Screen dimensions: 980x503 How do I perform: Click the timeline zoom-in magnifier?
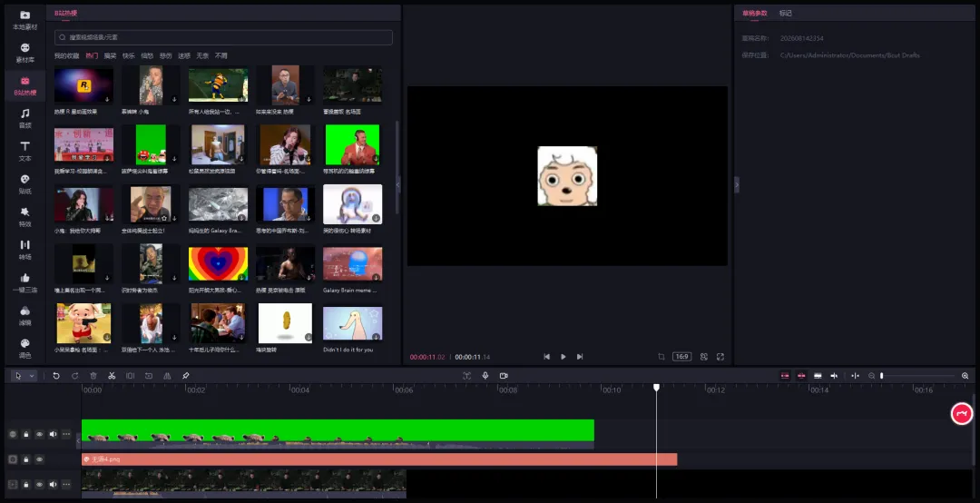965,375
